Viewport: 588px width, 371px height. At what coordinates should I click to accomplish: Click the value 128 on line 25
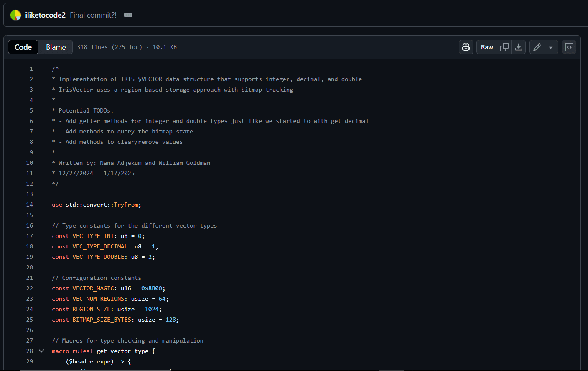tap(171, 320)
